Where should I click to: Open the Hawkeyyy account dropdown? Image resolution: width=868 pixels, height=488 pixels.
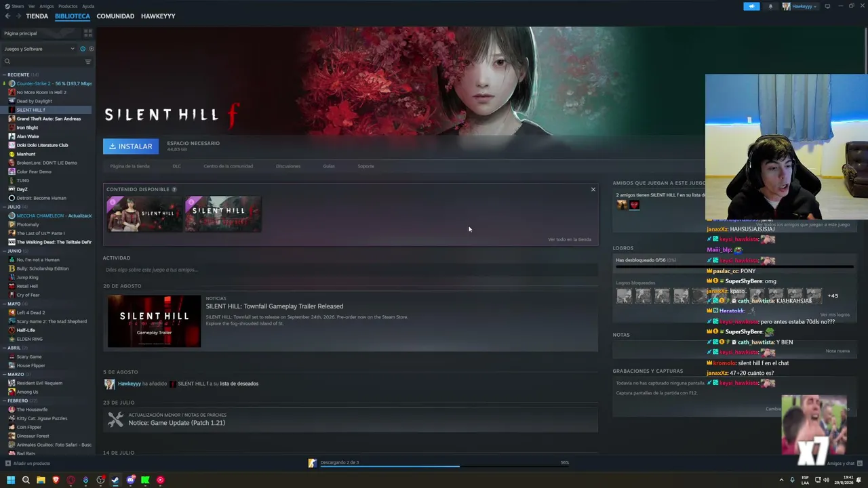800,6
